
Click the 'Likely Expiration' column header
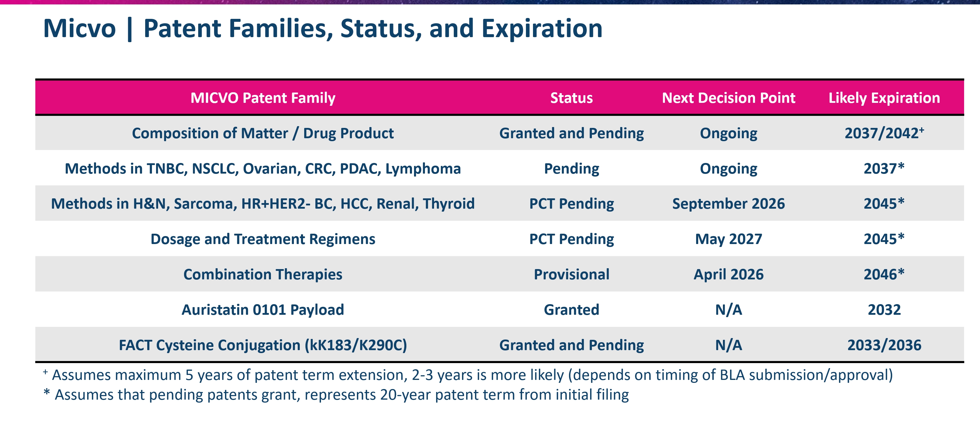click(884, 98)
